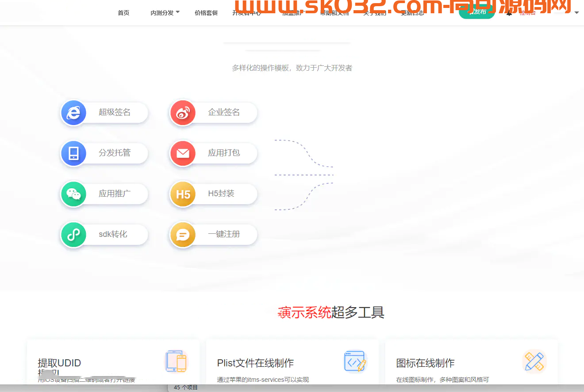Viewport: 584px width, 392px height.
Task: Click the 分发托管 phone icon
Action: [73, 153]
